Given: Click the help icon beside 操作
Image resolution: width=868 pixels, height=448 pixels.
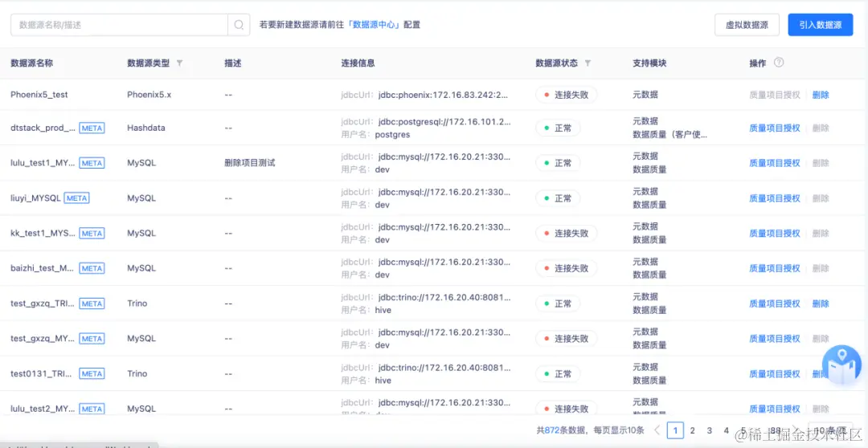Looking at the screenshot, I should [x=778, y=63].
